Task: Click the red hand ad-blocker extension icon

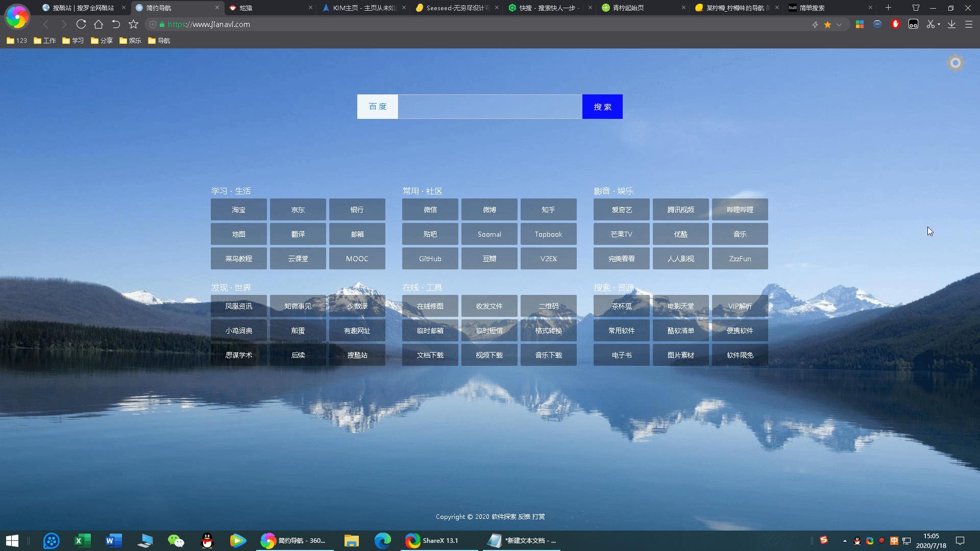Action: (895, 24)
